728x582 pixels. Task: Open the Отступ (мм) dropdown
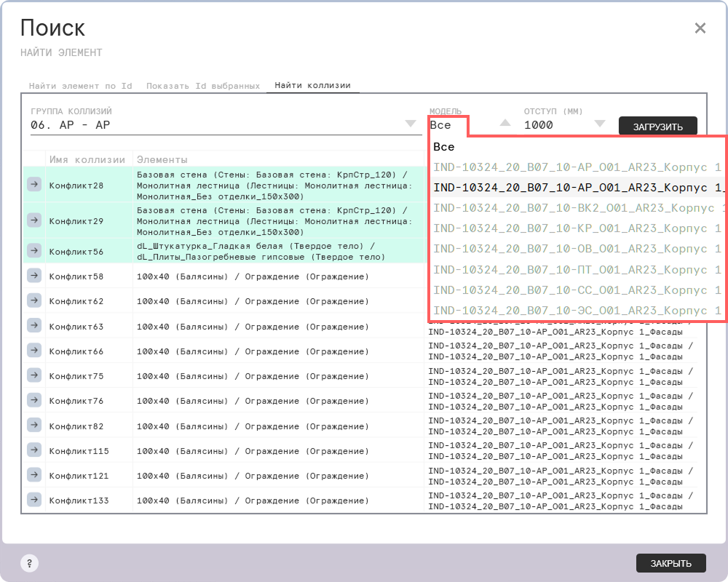(600, 124)
